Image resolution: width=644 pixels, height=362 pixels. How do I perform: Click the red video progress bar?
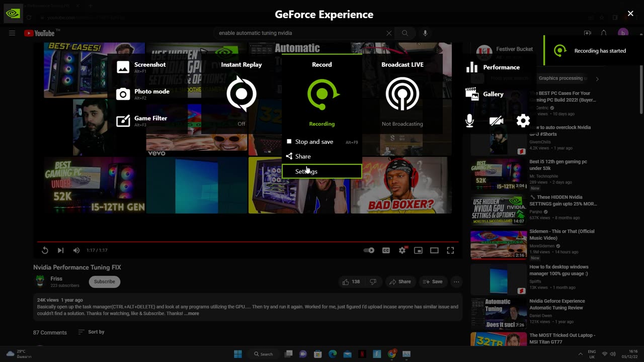tap(247, 242)
